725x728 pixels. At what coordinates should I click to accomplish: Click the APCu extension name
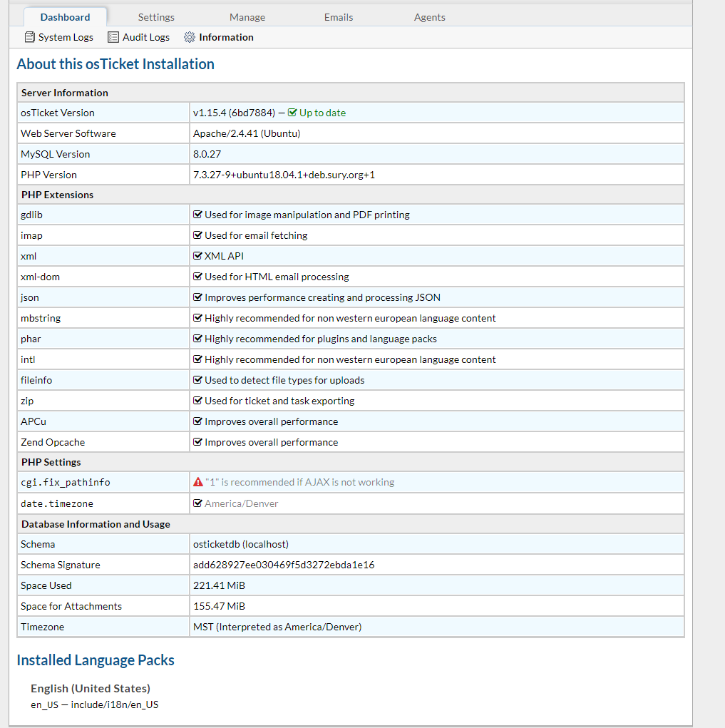34,421
